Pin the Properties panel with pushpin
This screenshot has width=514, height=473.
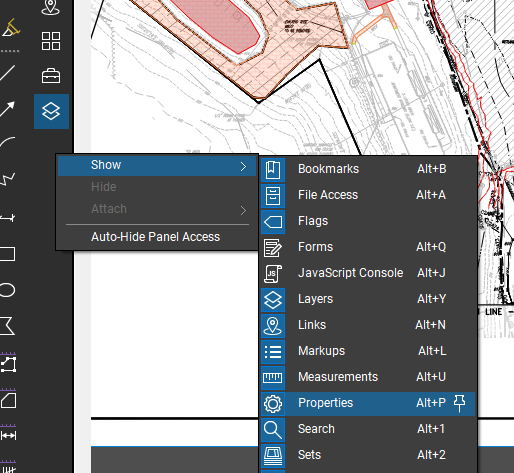point(460,403)
